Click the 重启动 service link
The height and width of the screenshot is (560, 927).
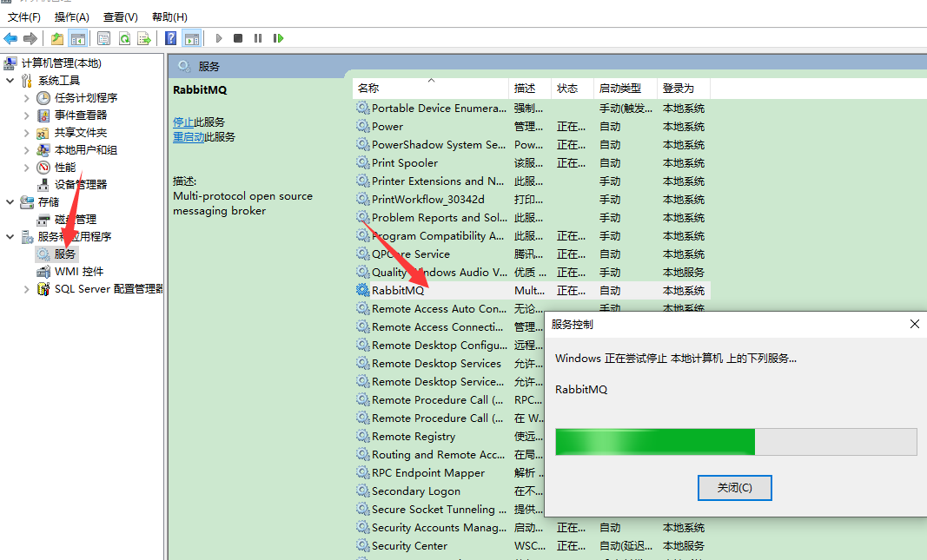(189, 137)
